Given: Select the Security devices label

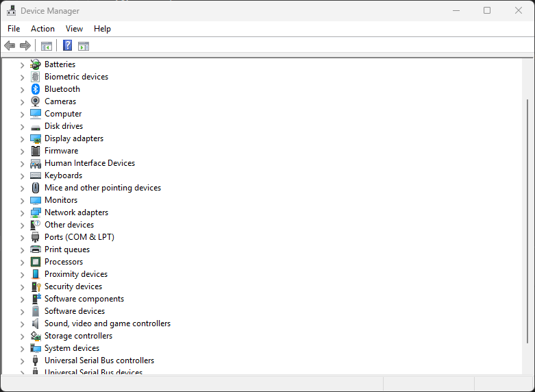Looking at the screenshot, I should point(73,286).
